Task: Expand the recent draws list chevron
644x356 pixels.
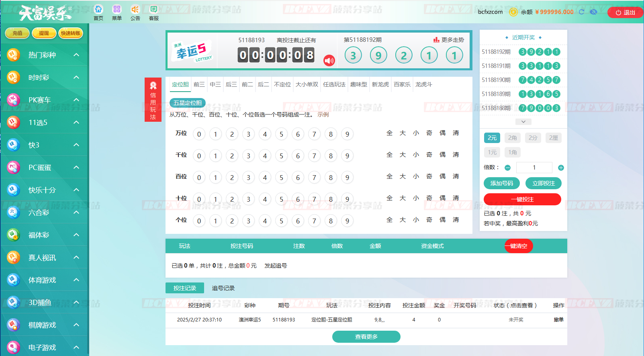Action: tap(523, 122)
